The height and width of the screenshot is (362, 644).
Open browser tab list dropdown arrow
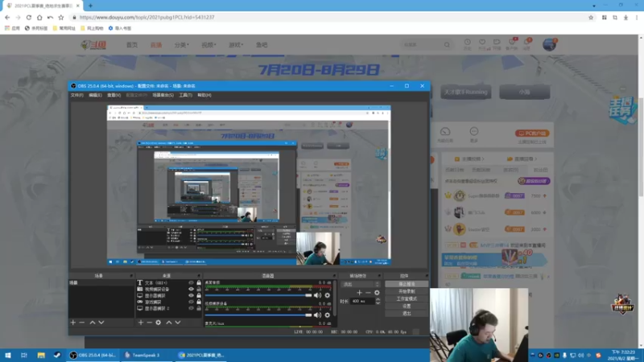pos(594,6)
